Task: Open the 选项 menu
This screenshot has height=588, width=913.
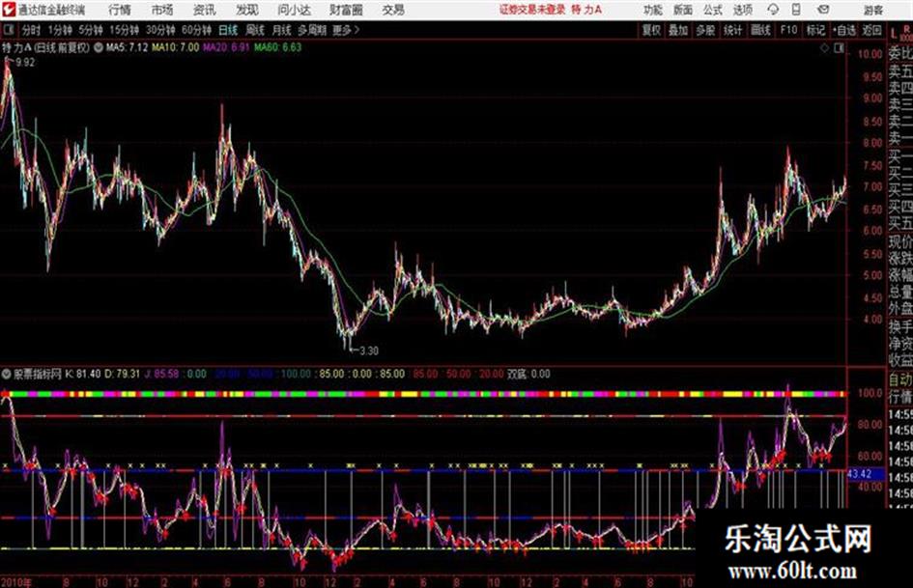Action: pyautogui.click(x=742, y=10)
